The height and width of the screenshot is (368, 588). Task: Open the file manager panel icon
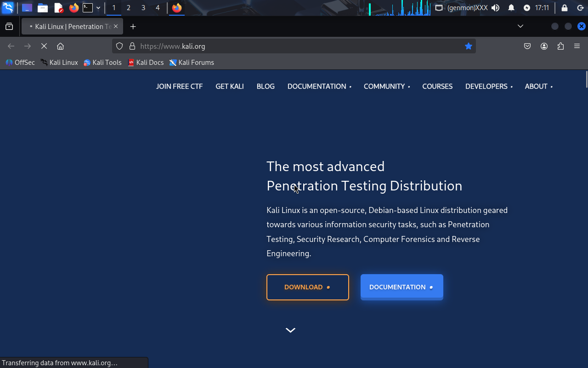pyautogui.click(x=43, y=8)
